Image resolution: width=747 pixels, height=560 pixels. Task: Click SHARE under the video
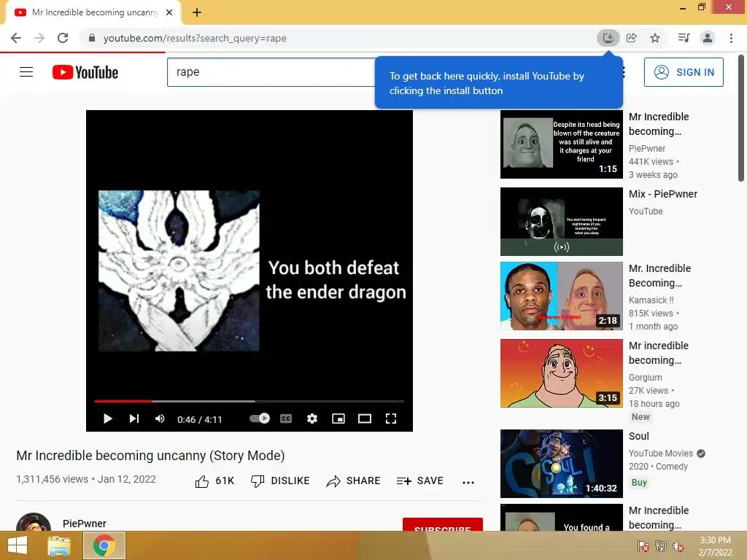click(x=353, y=481)
